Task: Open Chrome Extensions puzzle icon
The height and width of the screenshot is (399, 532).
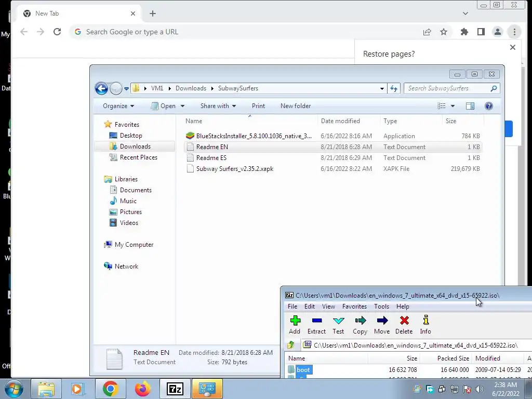Action: click(x=464, y=32)
